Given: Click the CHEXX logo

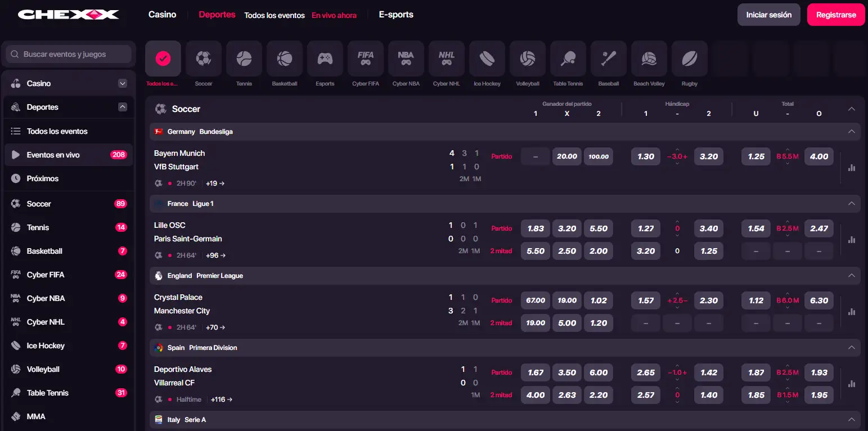Looking at the screenshot, I should click(x=69, y=15).
